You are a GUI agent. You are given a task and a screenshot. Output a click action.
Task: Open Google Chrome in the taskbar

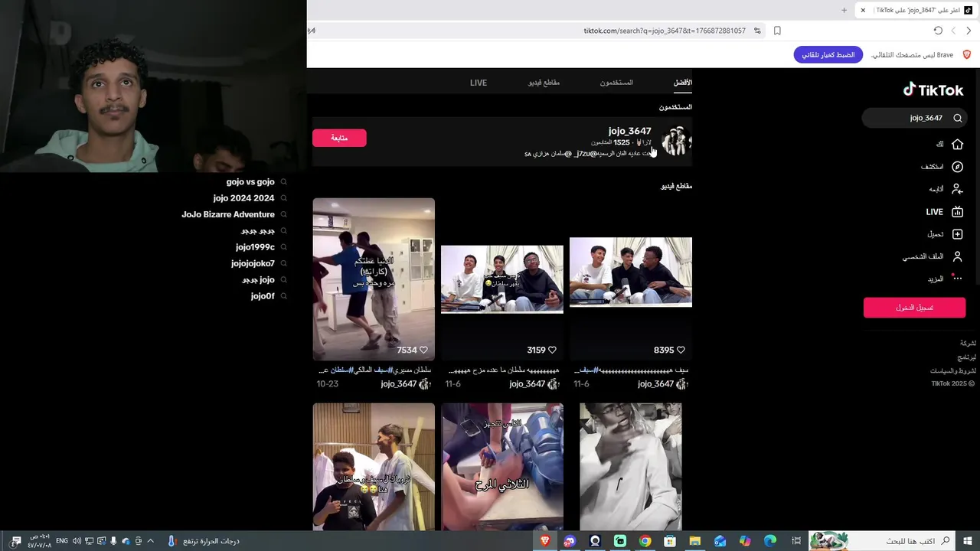pos(645,541)
